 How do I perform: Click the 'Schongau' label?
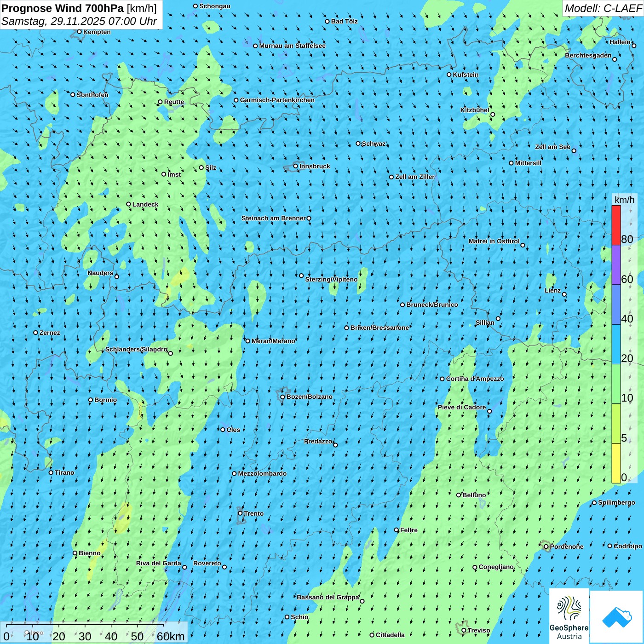click(x=215, y=6)
